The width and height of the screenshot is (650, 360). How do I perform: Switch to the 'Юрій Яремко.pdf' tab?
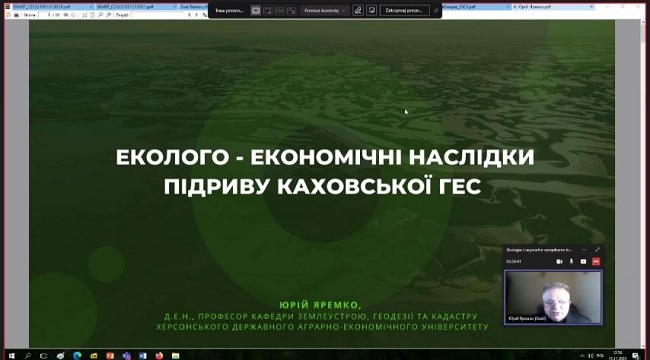pyautogui.click(x=531, y=7)
